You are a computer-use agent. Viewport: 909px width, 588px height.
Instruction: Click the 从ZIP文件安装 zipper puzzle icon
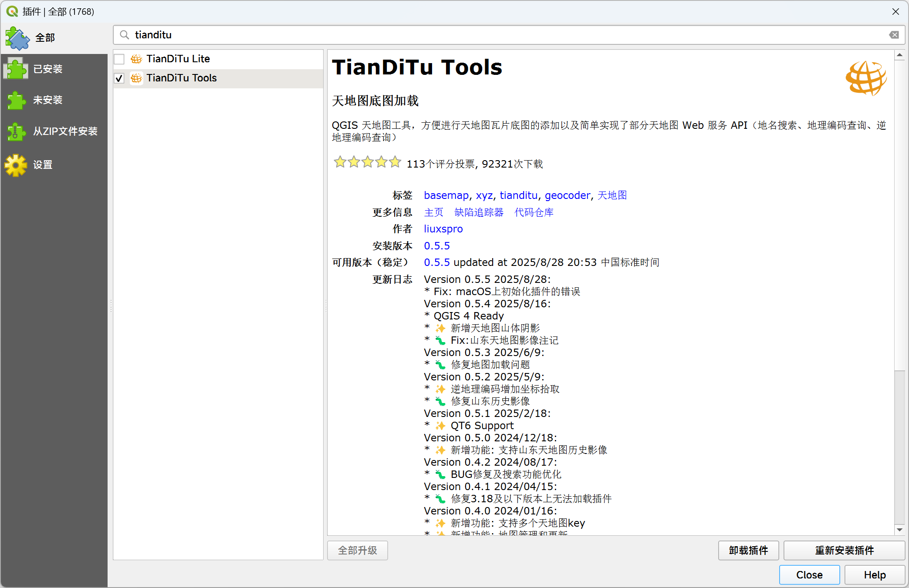pyautogui.click(x=17, y=131)
